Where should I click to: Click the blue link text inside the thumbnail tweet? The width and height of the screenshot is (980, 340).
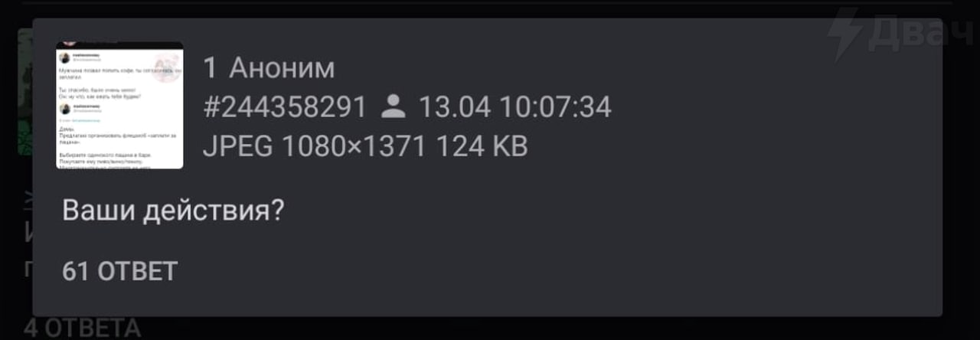pos(87,120)
